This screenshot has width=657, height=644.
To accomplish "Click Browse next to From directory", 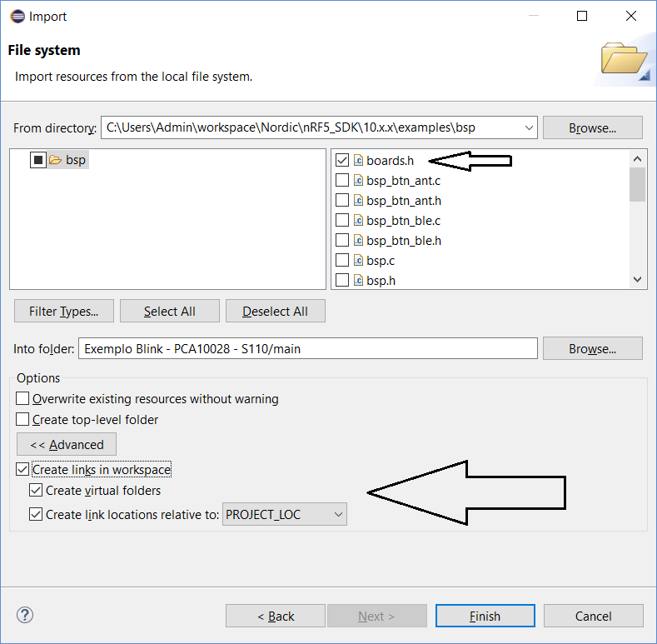I will point(593,127).
